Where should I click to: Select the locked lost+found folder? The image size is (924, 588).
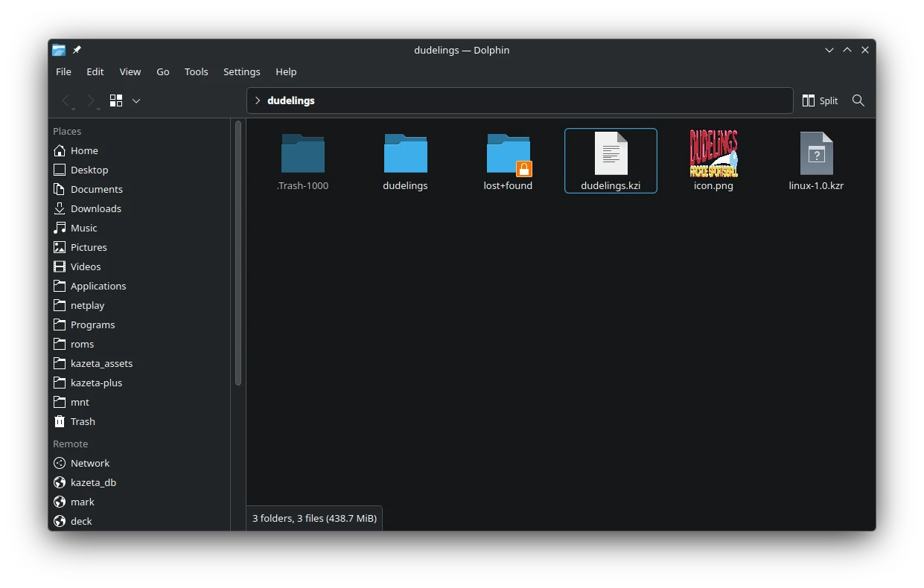(508, 154)
